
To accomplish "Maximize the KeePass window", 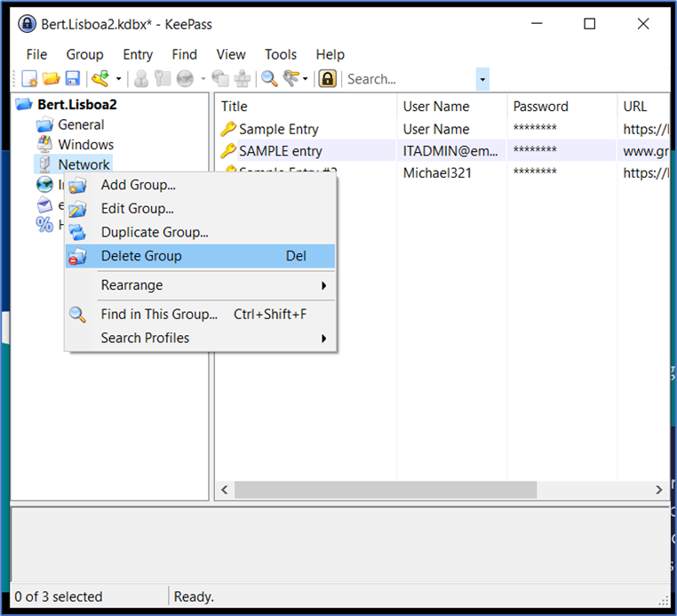I will pyautogui.click(x=590, y=24).
